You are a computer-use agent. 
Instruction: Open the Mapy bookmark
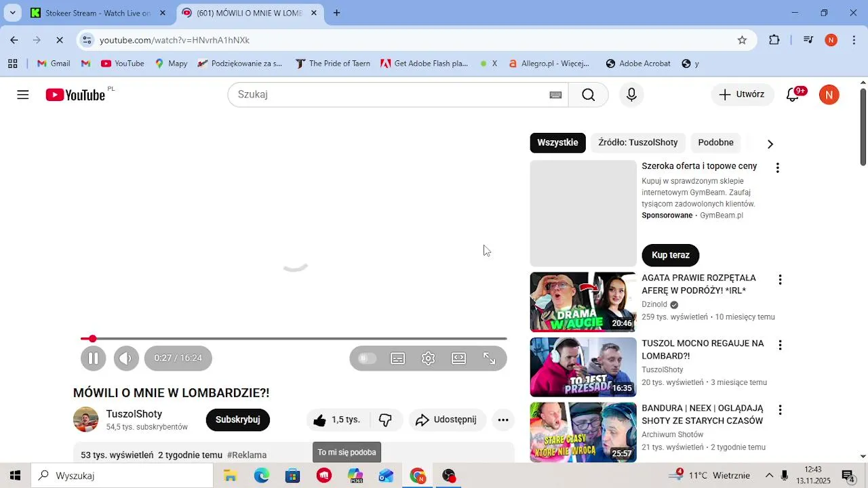click(171, 64)
